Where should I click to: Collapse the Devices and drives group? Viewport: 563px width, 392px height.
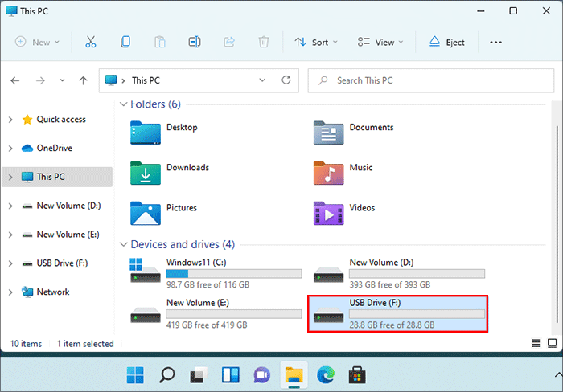(123, 244)
